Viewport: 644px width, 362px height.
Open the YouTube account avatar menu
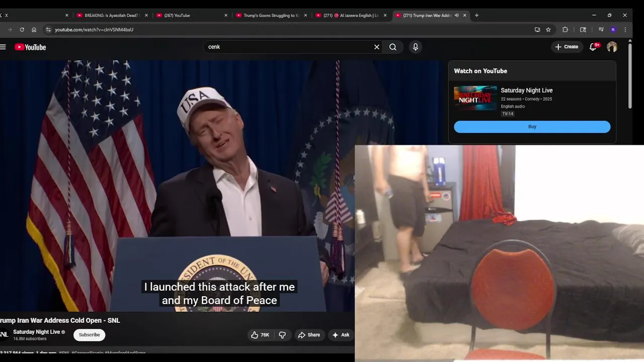(612, 47)
